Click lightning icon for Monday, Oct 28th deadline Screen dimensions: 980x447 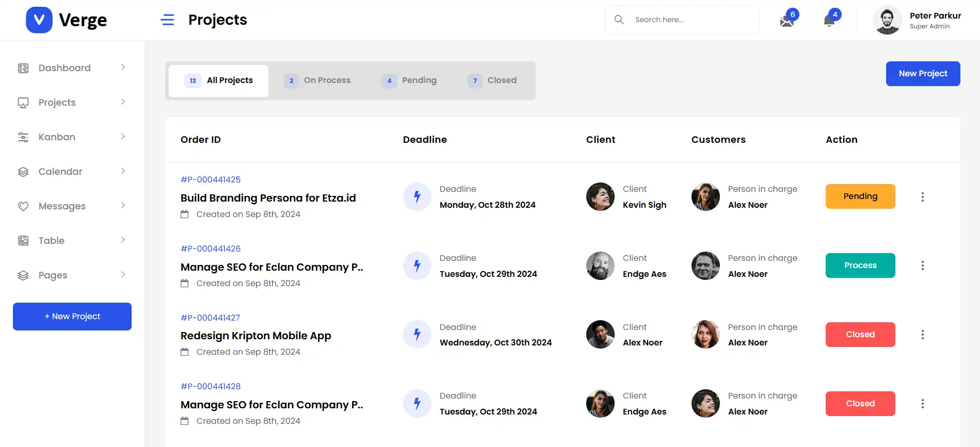click(417, 196)
